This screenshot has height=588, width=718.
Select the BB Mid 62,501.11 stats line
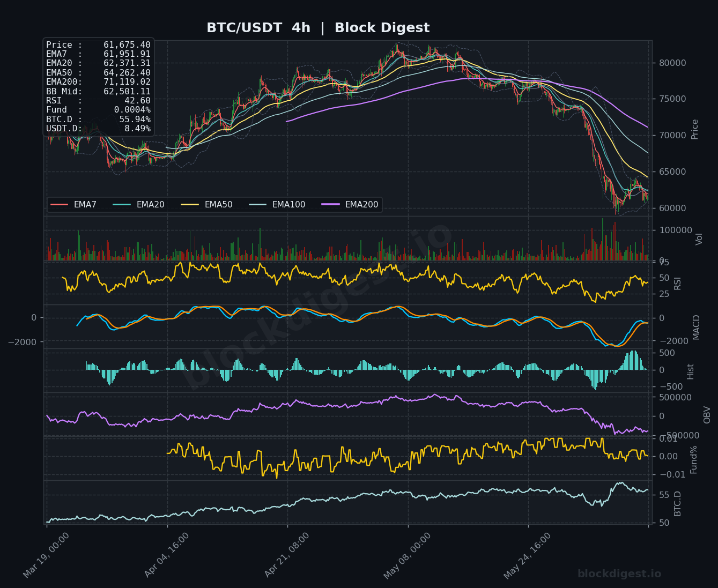(98, 92)
